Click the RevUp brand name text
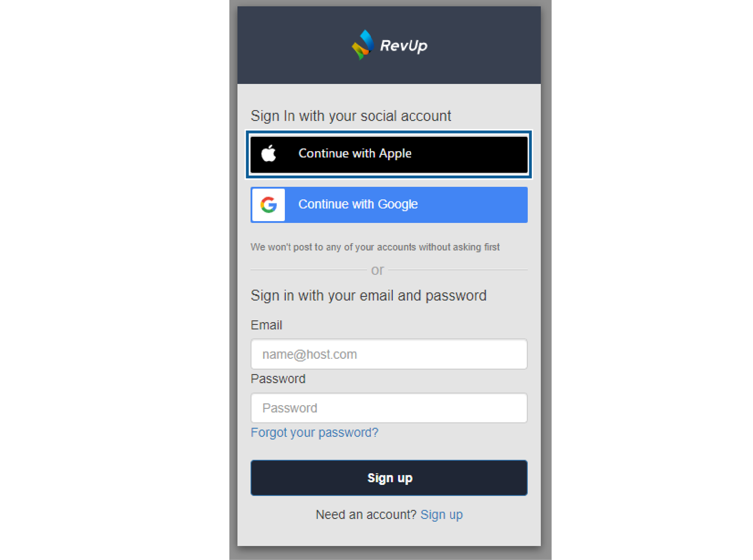 point(404,45)
